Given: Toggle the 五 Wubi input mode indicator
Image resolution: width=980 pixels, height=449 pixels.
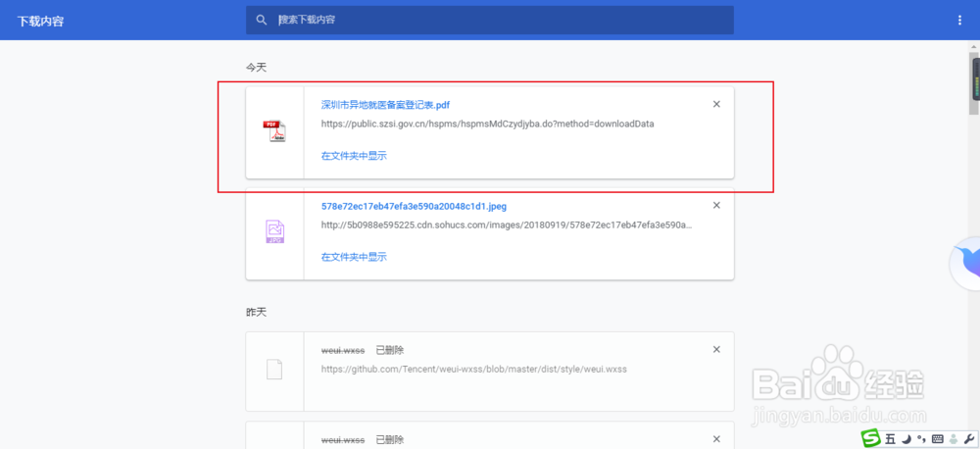Looking at the screenshot, I should coord(890,438).
